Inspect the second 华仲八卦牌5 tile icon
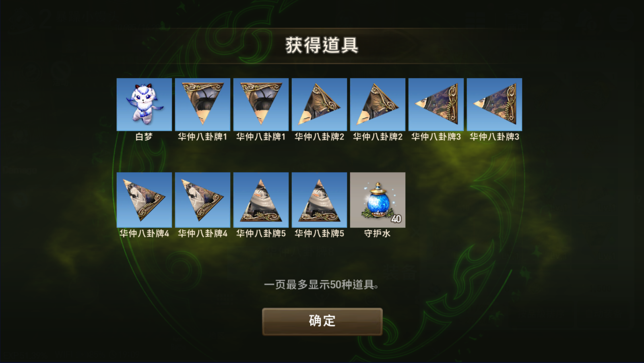 pyautogui.click(x=319, y=200)
